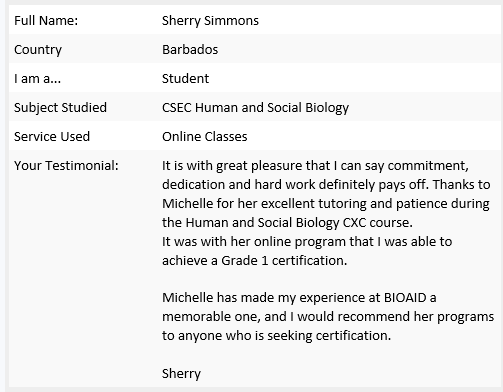Click the Grade 1 certification line
The height and width of the screenshot is (392, 503).
[255, 261]
